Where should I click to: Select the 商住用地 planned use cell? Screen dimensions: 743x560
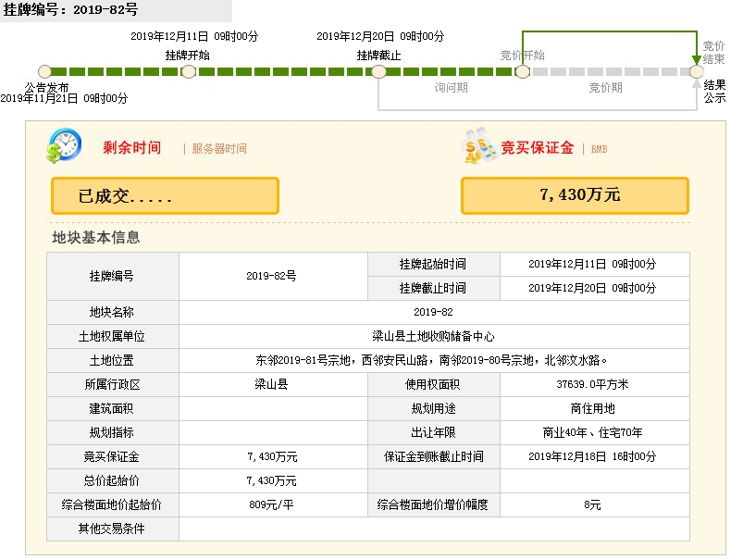pos(594,409)
